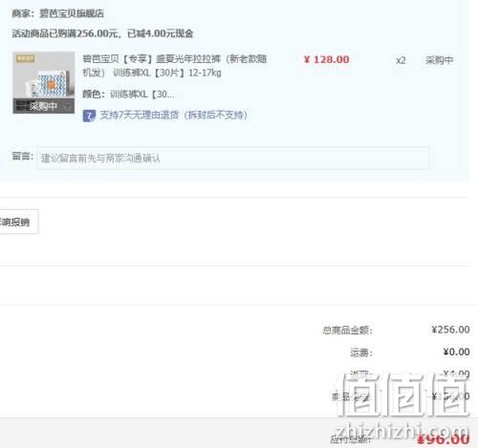The height and width of the screenshot is (448, 478).
Task: Click the ¥128.00 unit price
Action: [x=326, y=59]
